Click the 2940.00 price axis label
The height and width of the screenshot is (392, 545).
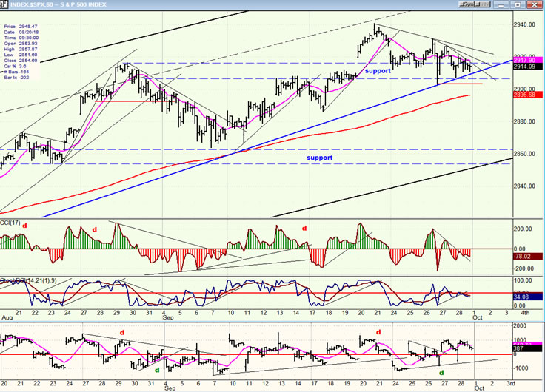524,24
